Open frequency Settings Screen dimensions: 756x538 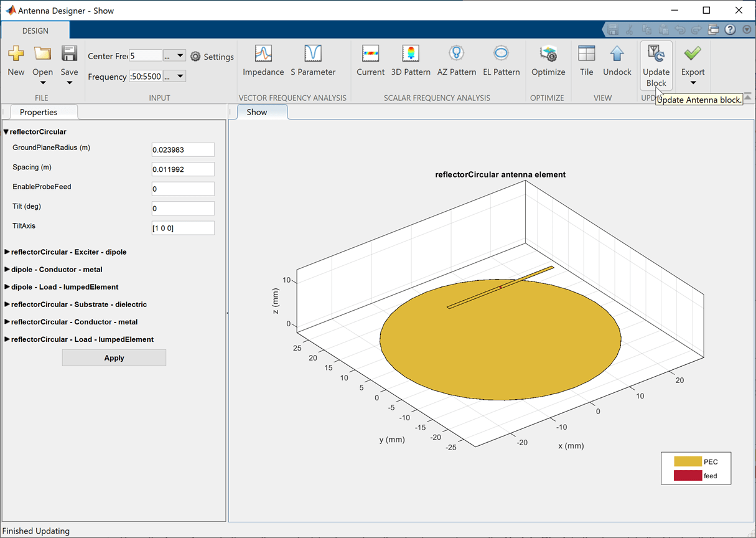coord(212,57)
